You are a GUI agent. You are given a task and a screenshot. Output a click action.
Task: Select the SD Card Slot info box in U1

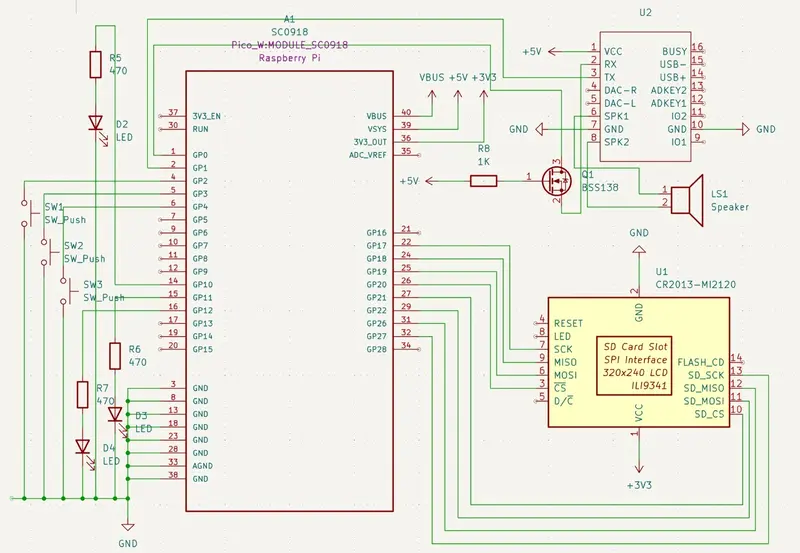pos(635,366)
